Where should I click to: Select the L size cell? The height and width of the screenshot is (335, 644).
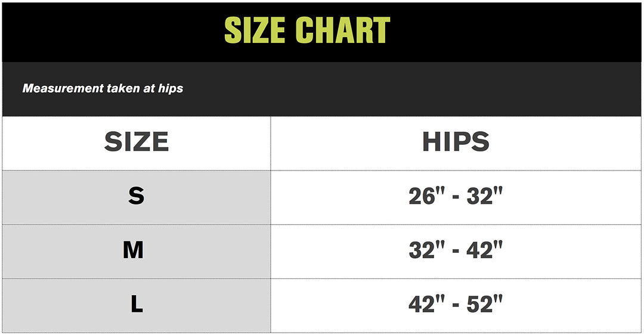click(137, 305)
